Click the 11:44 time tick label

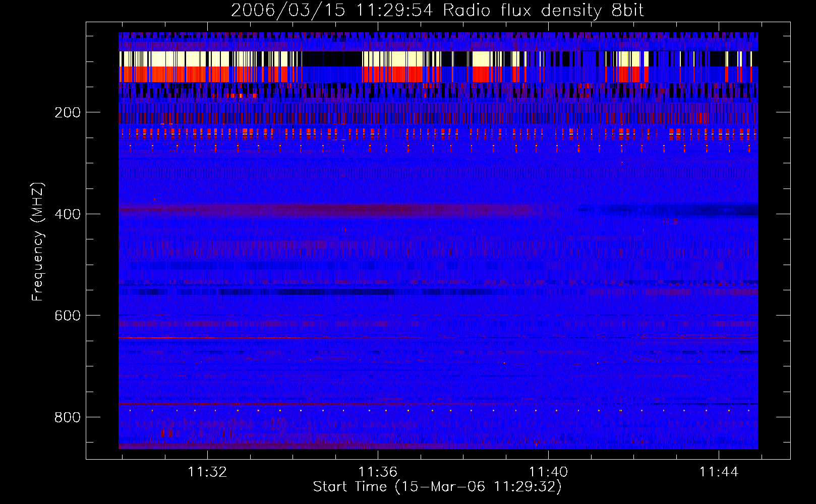click(x=719, y=472)
